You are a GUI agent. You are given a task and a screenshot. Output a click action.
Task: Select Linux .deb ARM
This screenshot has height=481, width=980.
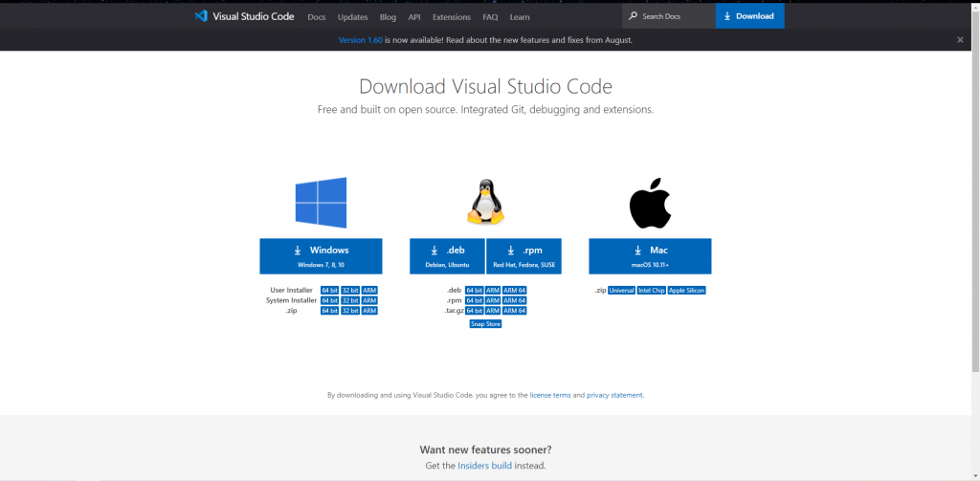493,291
